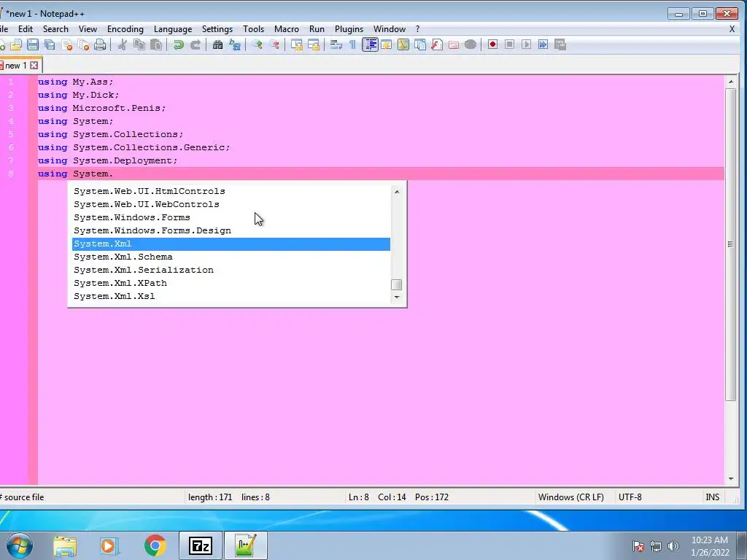Save the file with the Save icon
This screenshot has height=560, width=747.
(x=32, y=44)
